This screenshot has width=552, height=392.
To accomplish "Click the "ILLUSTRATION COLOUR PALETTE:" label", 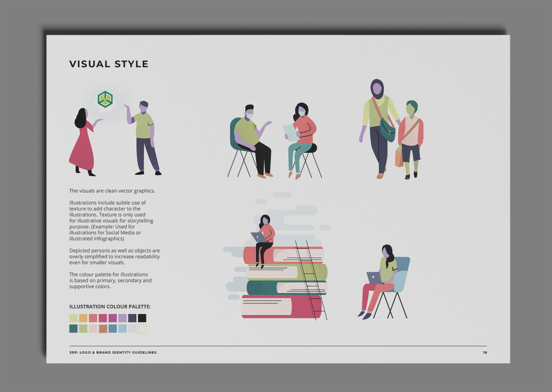I will point(110,306).
